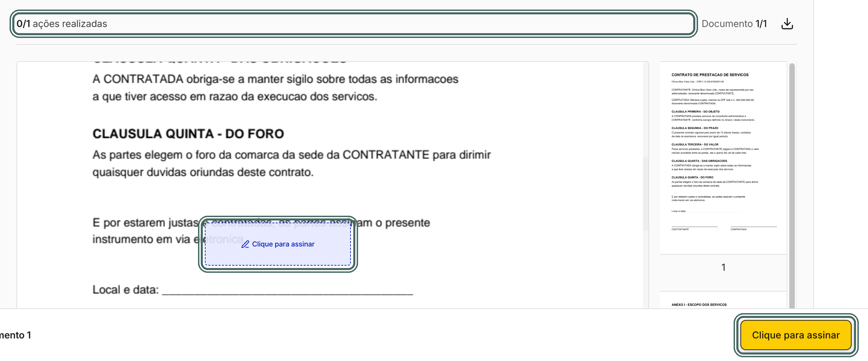
Task: Click page number '1' under thumbnail
Action: pos(723,267)
